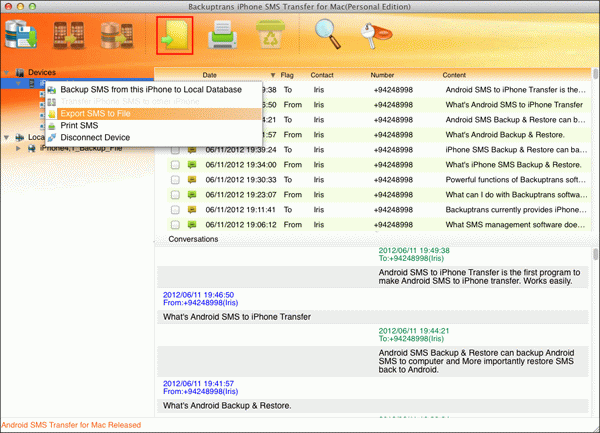Viewport: 600px width, 433px height.
Task: Click the magnifying glass search toolbar icon
Action: point(328,34)
